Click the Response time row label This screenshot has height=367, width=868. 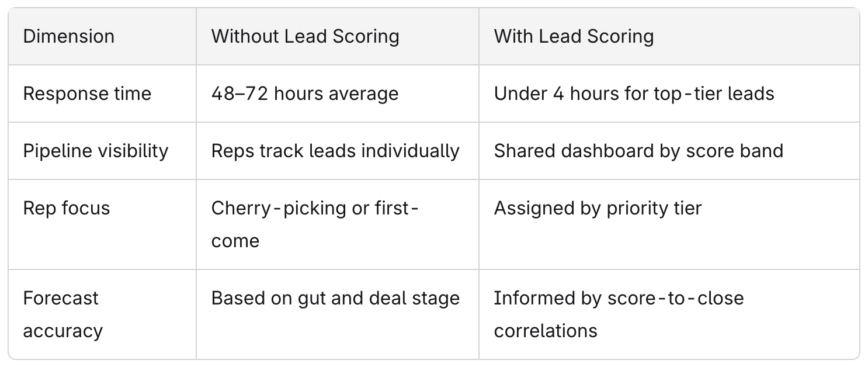pyautogui.click(x=87, y=94)
